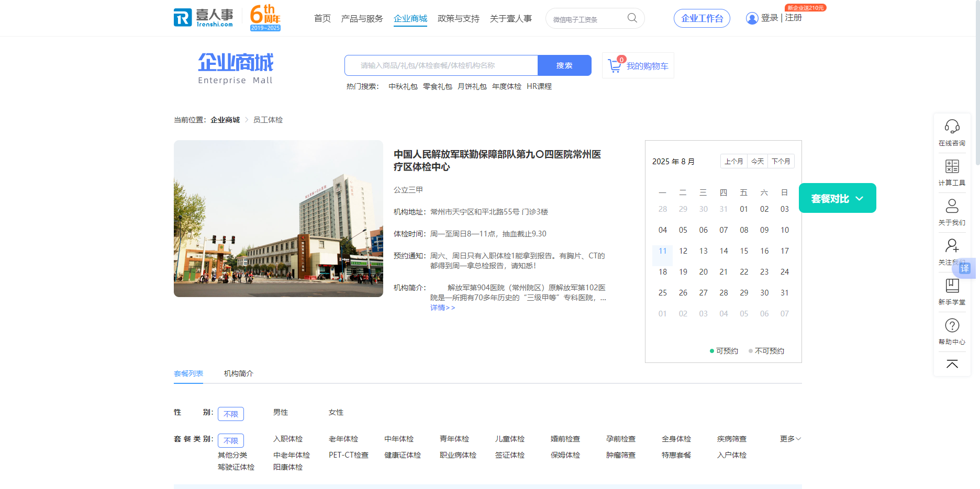Click the back-to-top arrow icon

coord(952,364)
